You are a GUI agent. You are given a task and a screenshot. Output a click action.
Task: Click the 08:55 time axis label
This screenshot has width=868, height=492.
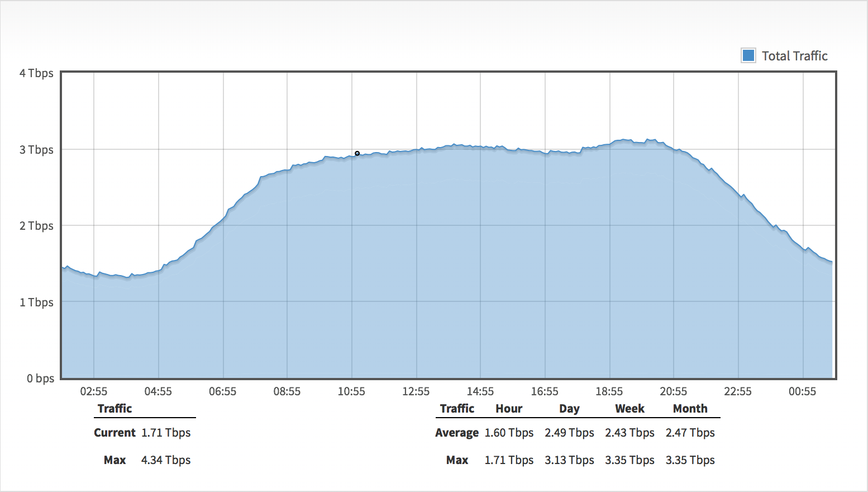[287, 391]
